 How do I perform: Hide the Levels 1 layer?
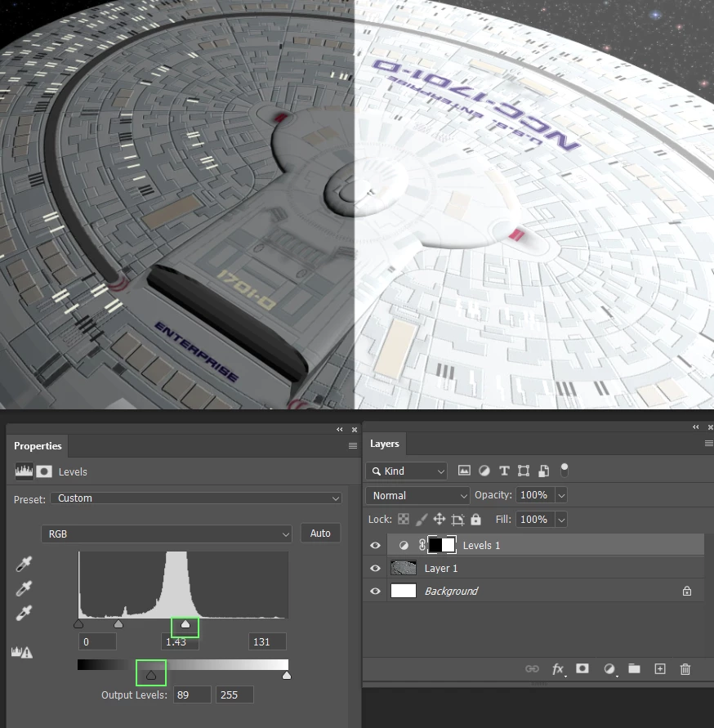(375, 545)
